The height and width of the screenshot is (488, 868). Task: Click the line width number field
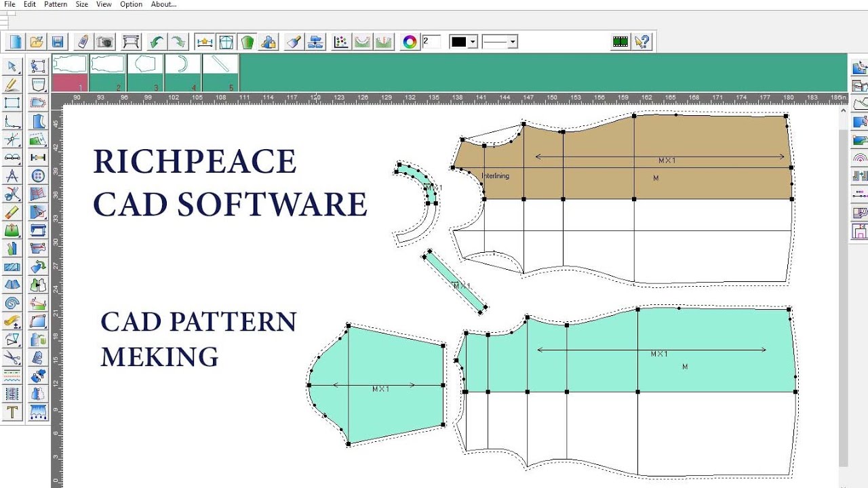(x=431, y=42)
